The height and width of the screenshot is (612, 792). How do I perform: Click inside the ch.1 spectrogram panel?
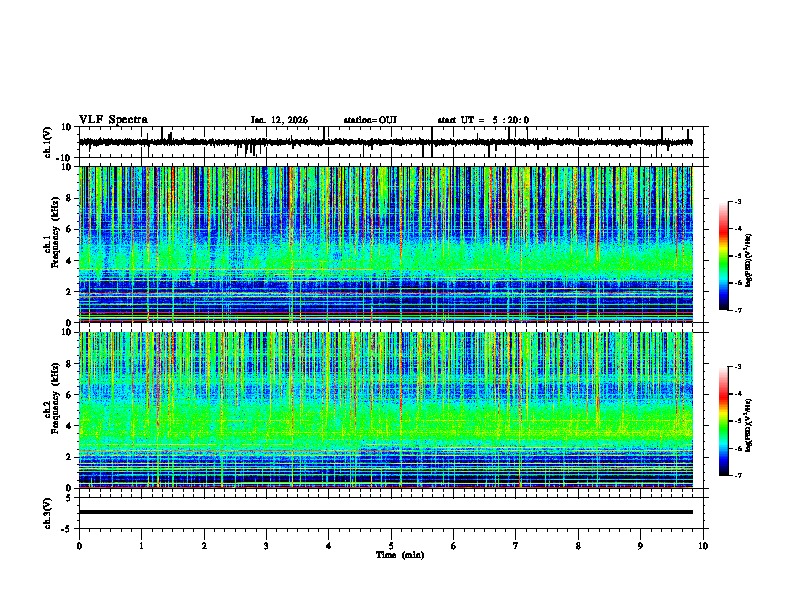pyautogui.click(x=386, y=244)
